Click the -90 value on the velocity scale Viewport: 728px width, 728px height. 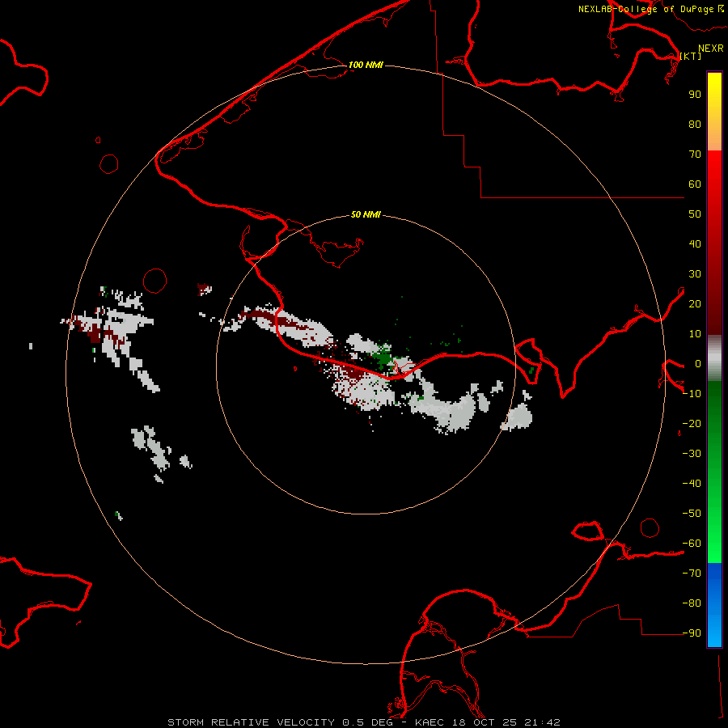click(692, 633)
